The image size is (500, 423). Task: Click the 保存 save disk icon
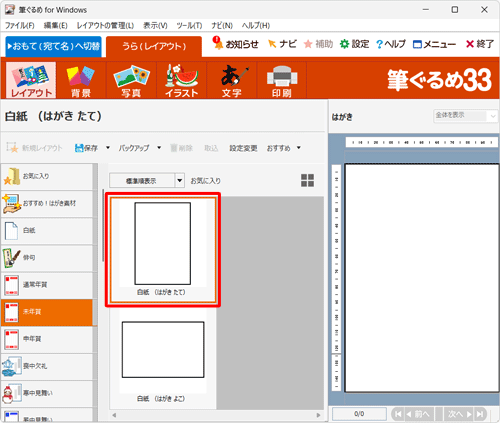tap(79, 148)
